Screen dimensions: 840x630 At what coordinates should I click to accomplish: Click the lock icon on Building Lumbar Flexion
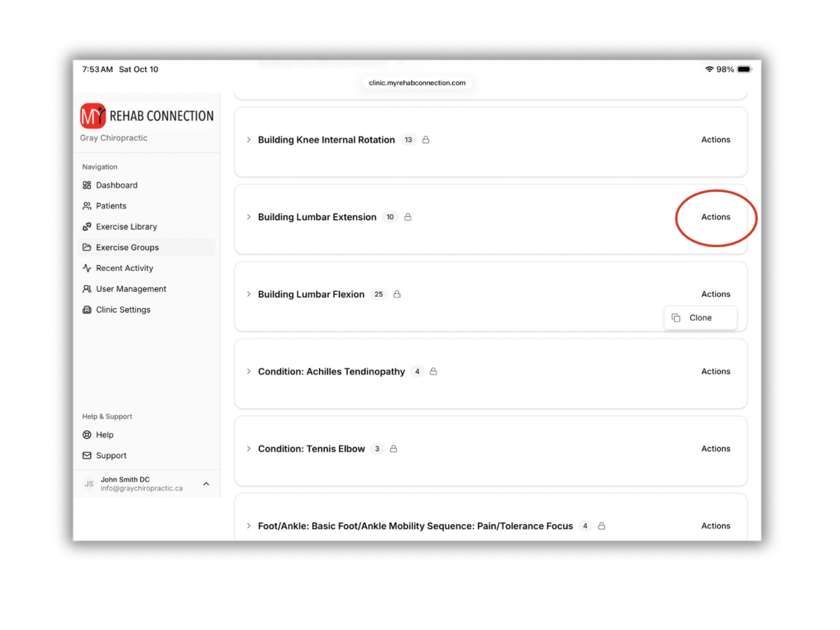[397, 294]
